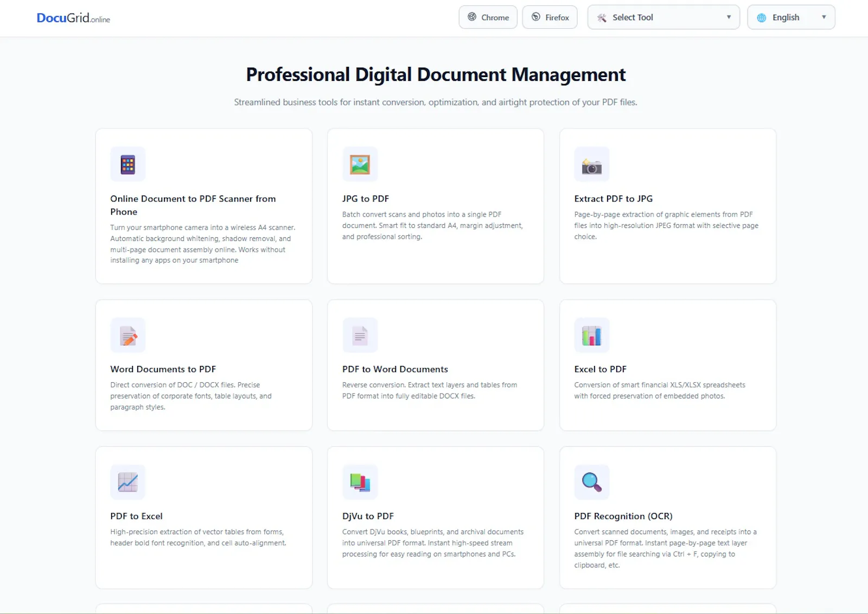The height and width of the screenshot is (614, 868).
Task: Open the Excel to PDF title
Action: coord(601,369)
